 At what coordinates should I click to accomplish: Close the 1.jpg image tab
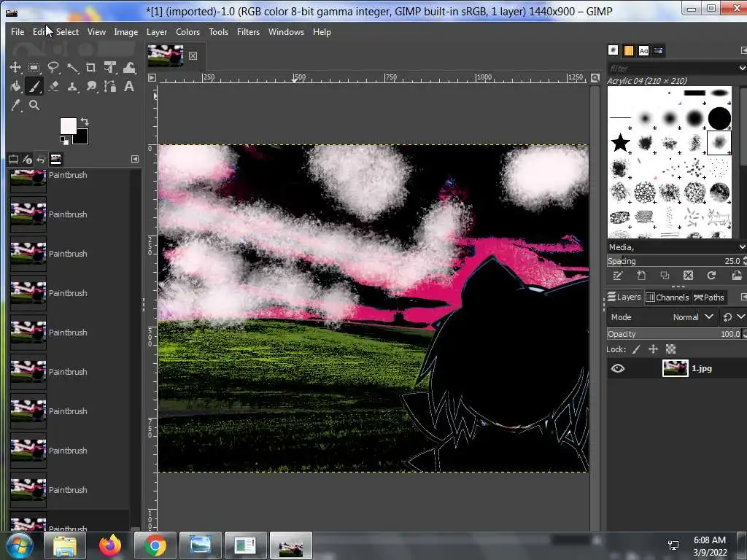tap(193, 55)
